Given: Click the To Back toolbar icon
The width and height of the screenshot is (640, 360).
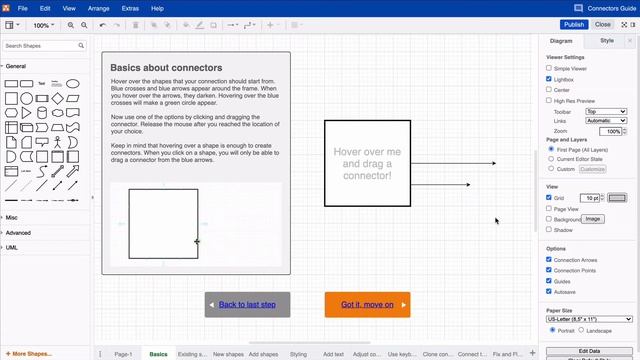Looking at the screenshot, I should pos(167,25).
